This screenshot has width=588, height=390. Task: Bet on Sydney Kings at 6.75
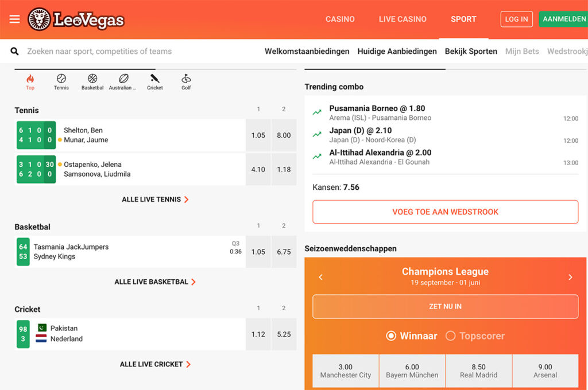284,252
